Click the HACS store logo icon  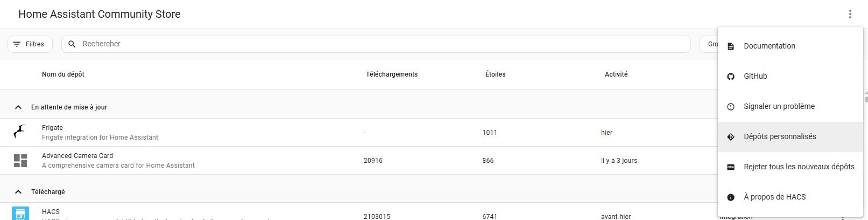20,214
